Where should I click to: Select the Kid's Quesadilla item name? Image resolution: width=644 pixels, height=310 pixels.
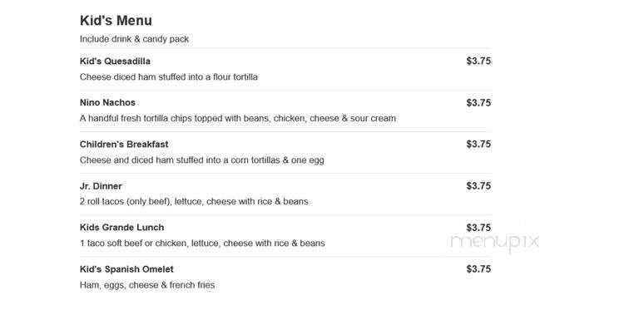click(115, 62)
